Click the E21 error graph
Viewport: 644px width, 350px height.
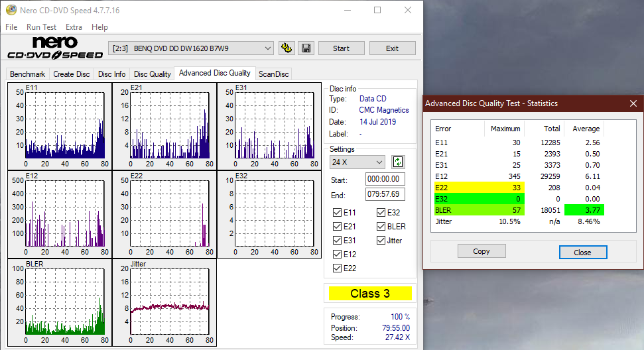[164, 127]
